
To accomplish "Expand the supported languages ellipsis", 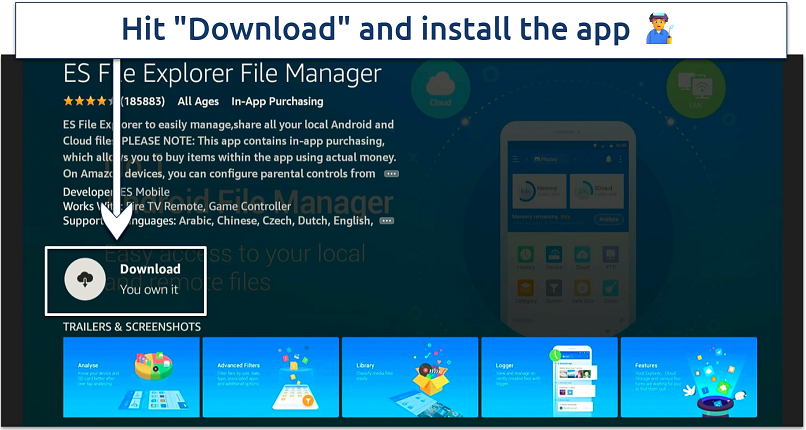I will (387, 221).
